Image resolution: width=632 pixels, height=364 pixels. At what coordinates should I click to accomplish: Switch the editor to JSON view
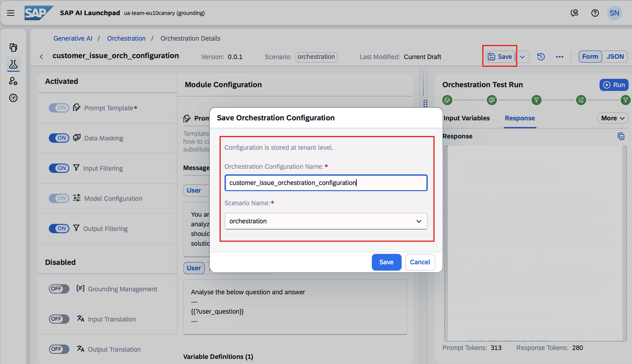point(615,57)
